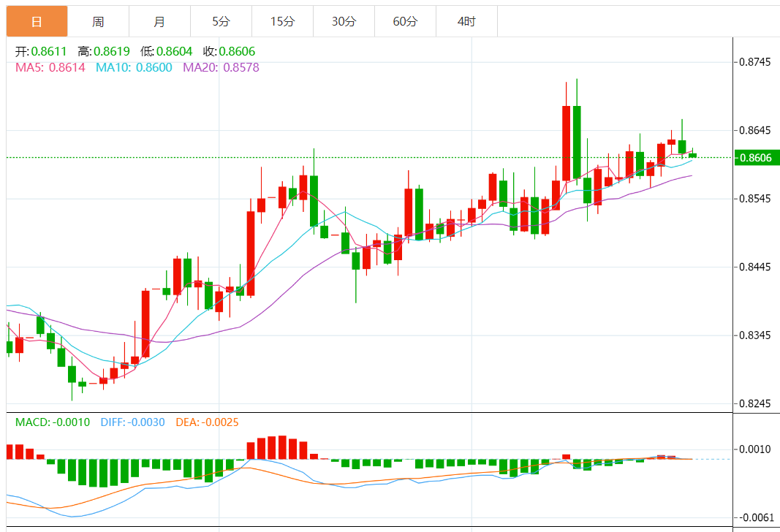Click the 0.0010 MACD axis label
Viewport: 780px width, 532px height.
[x=754, y=449]
